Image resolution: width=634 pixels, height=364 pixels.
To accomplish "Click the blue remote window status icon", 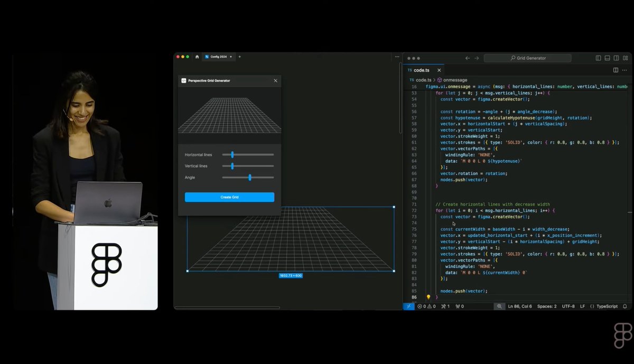I will pyautogui.click(x=409, y=306).
